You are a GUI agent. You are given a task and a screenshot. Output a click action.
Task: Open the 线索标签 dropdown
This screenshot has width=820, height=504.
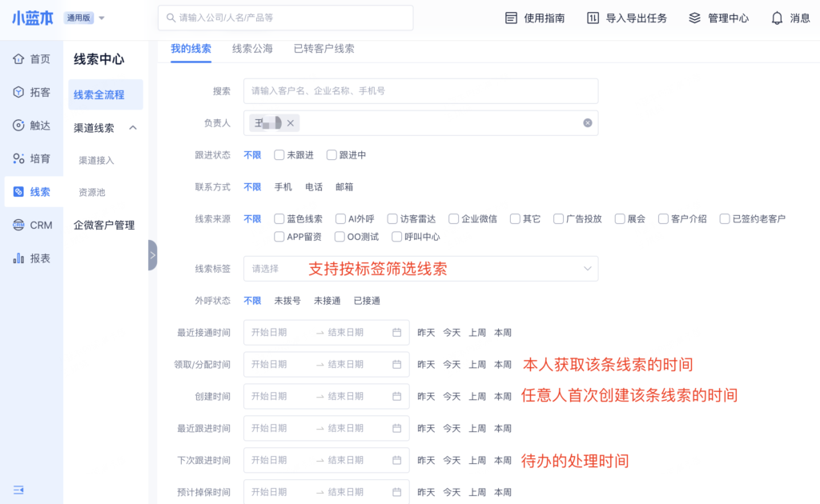point(588,269)
